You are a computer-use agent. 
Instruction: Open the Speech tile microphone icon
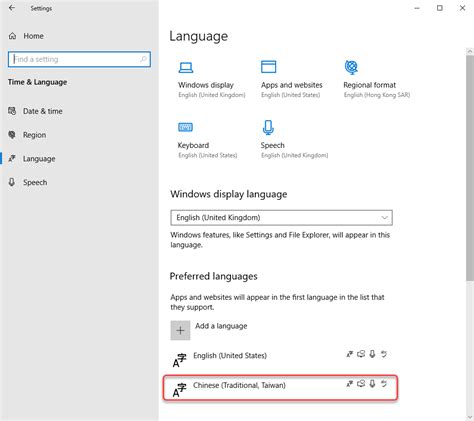pyautogui.click(x=268, y=127)
